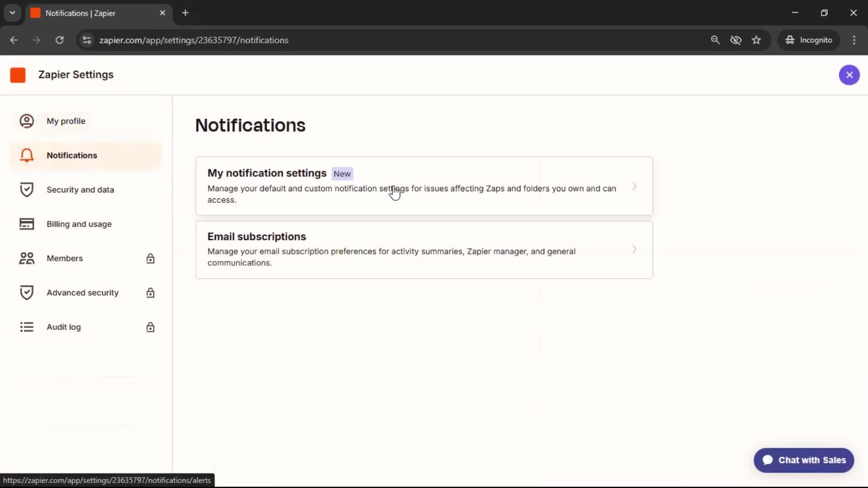
Task: Close the Notifications | Zapier tab
Action: (x=162, y=13)
